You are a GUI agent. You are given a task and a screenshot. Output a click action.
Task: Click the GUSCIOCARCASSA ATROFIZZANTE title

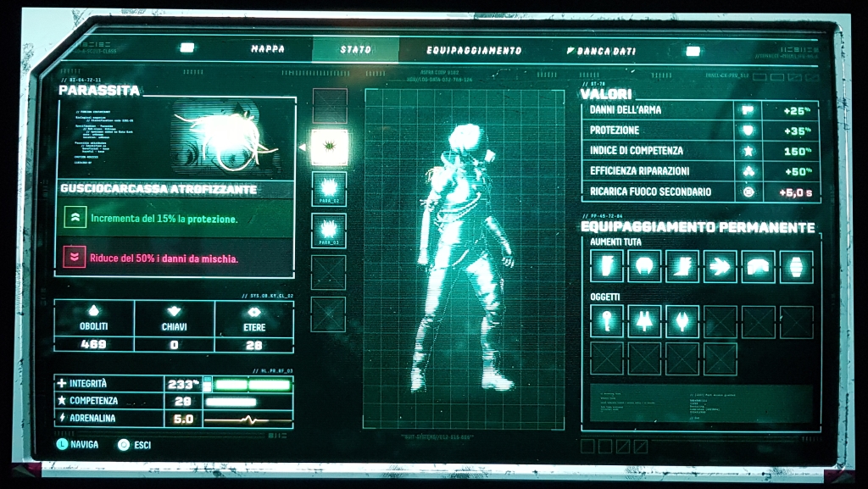159,189
